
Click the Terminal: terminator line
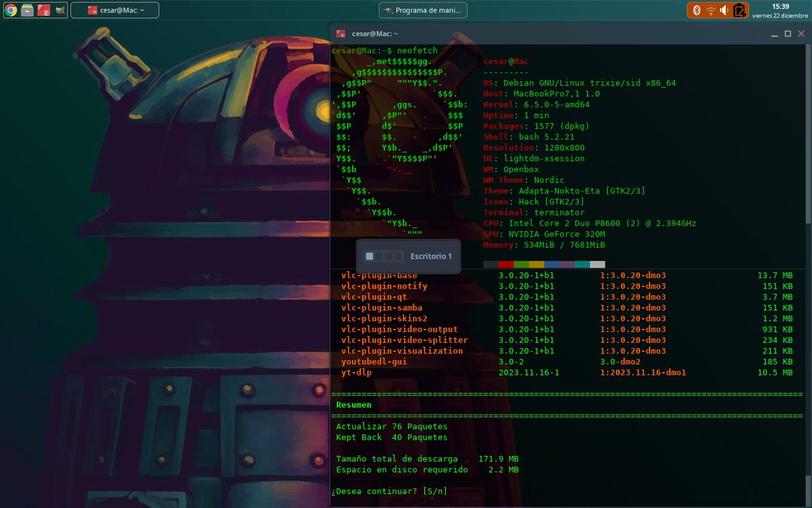534,213
